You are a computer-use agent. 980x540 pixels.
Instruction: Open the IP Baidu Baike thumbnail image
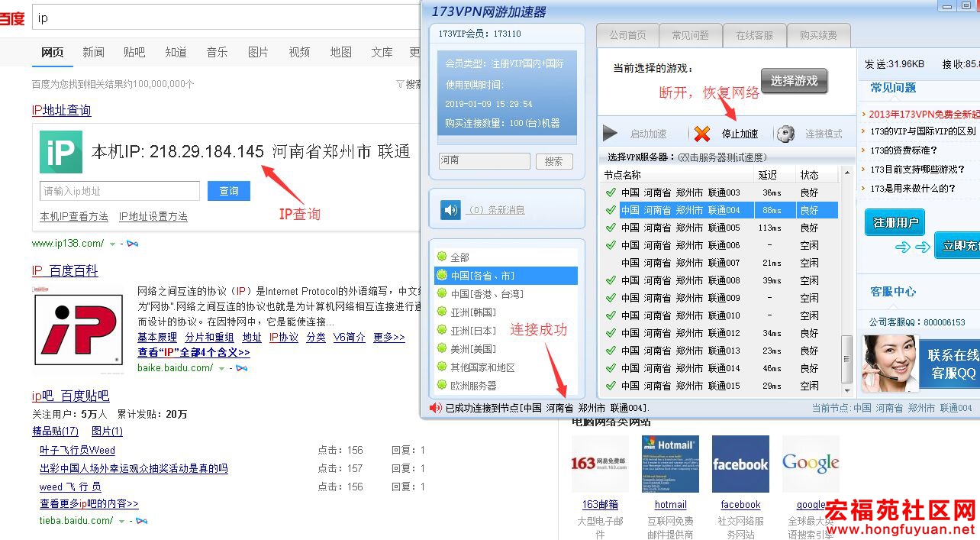tap(79, 330)
